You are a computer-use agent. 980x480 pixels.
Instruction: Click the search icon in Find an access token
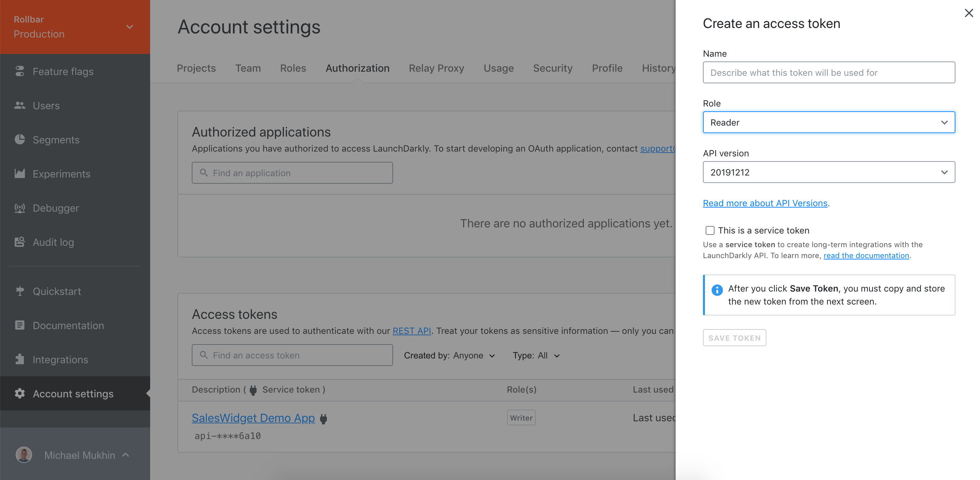pos(203,355)
